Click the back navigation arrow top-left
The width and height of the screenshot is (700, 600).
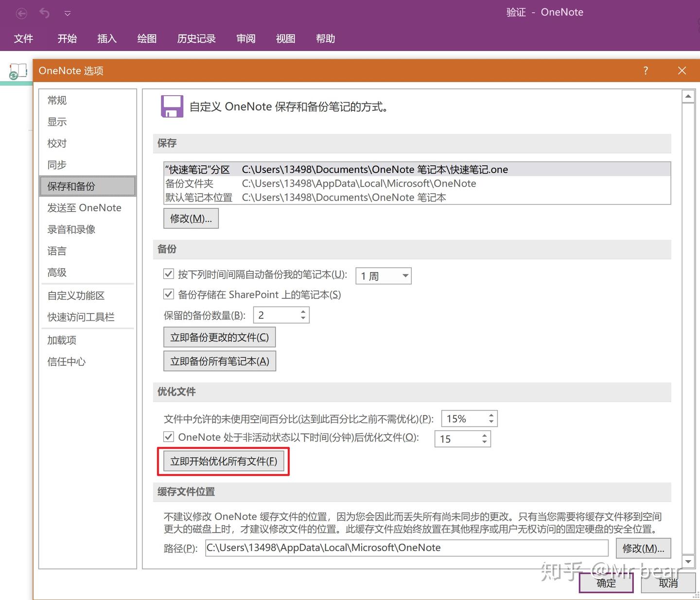coord(21,13)
